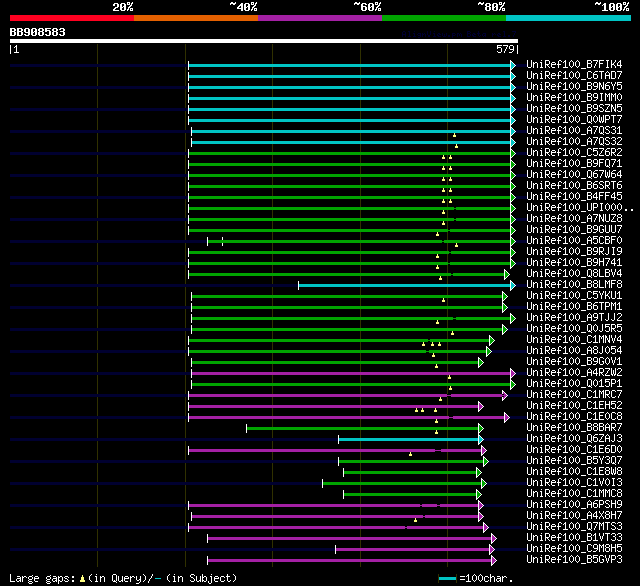
Task: Select the UniRef100_B6SRT6 label
Action: pos(574,186)
